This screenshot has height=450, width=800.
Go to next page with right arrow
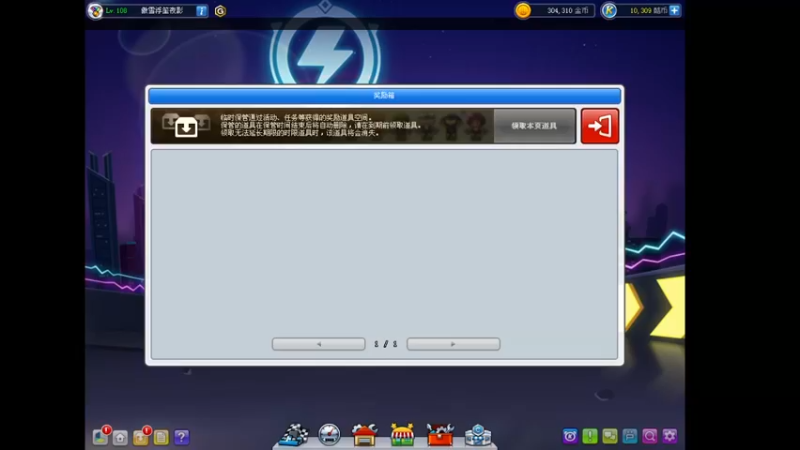pyautogui.click(x=453, y=344)
